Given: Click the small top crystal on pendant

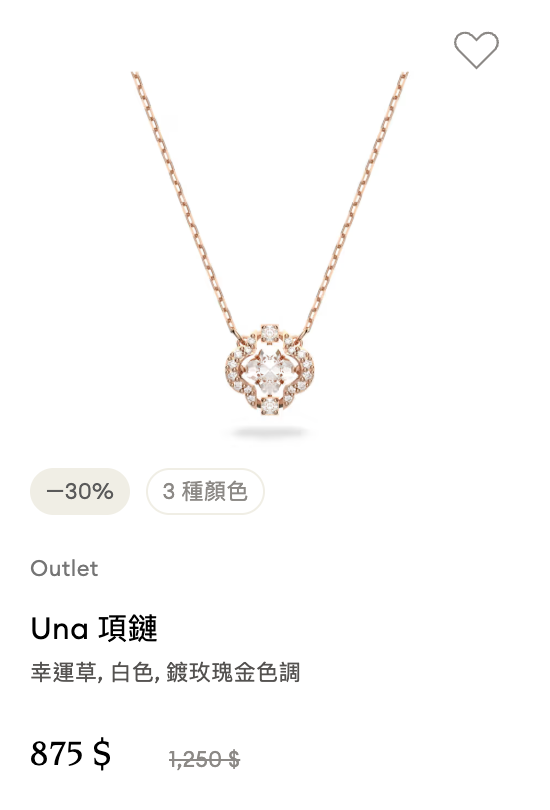Looking at the screenshot, I should click(270, 333).
